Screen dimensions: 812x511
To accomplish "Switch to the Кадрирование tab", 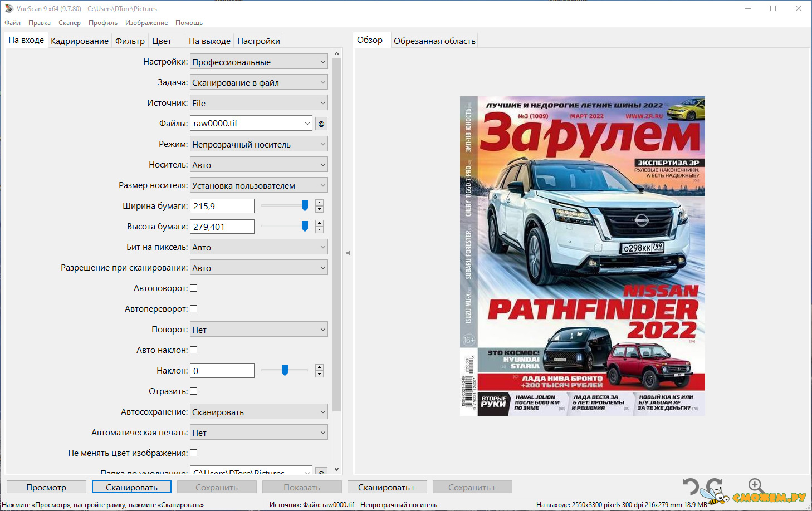I will tap(80, 41).
